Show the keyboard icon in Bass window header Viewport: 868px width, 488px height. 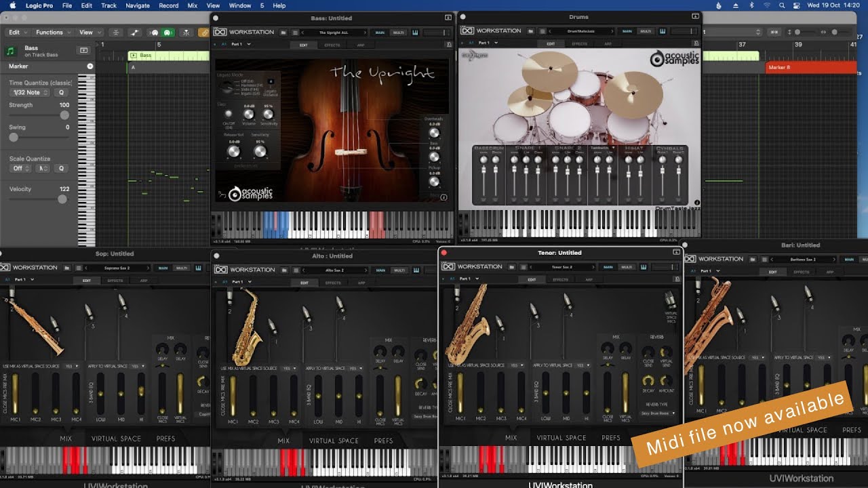coord(414,32)
